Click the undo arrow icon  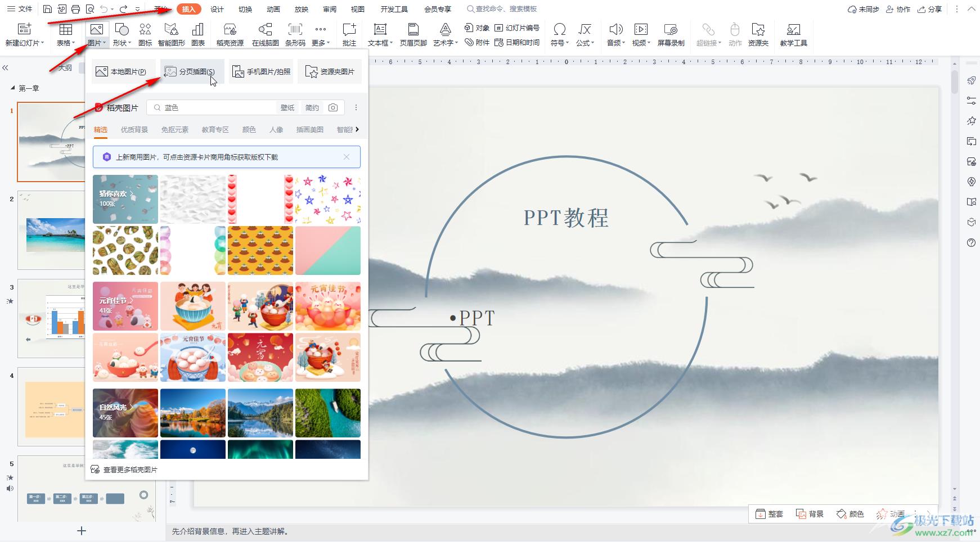104,9
